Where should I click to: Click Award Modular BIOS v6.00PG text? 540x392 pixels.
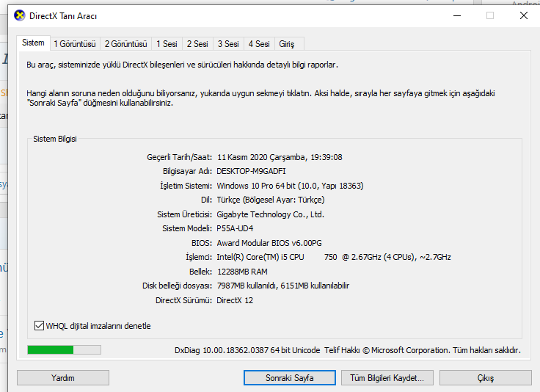tap(269, 243)
